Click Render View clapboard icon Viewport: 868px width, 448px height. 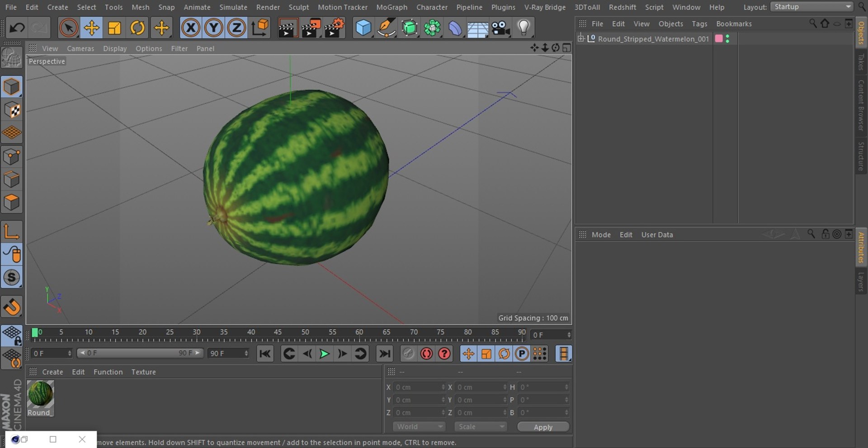click(x=287, y=28)
